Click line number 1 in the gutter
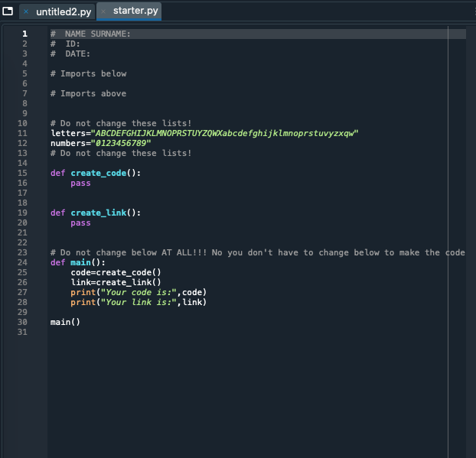 click(x=25, y=34)
